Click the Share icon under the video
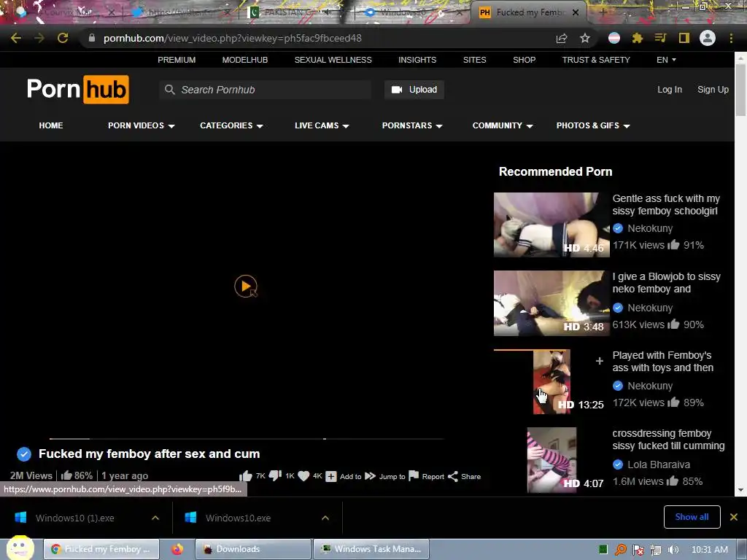Viewport: 747px width, 560px height. (x=453, y=476)
